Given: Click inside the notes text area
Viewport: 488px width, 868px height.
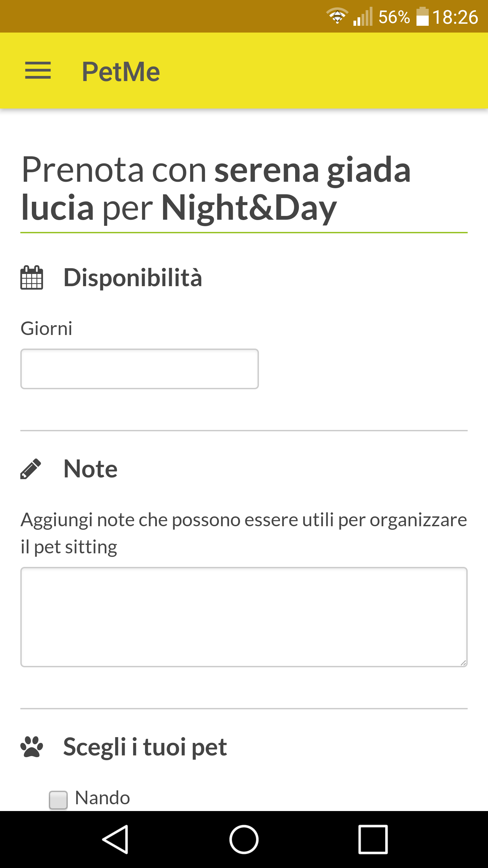Looking at the screenshot, I should 244,617.
